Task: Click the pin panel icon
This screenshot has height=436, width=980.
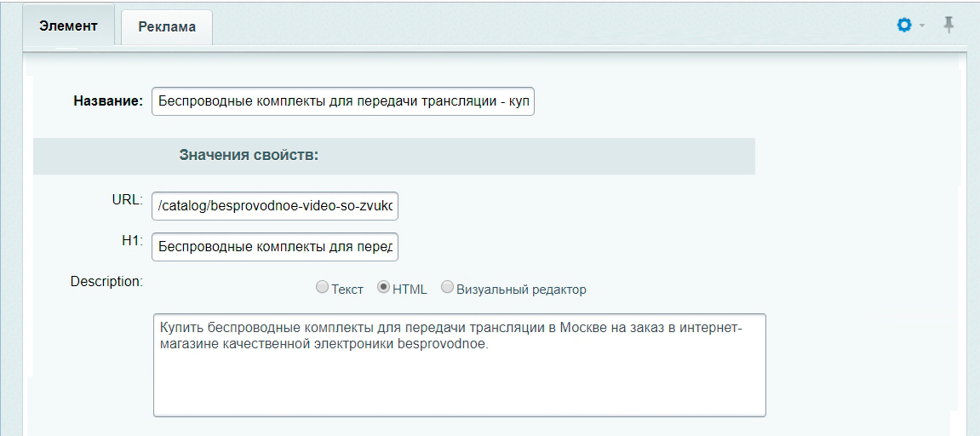Action: [x=948, y=26]
